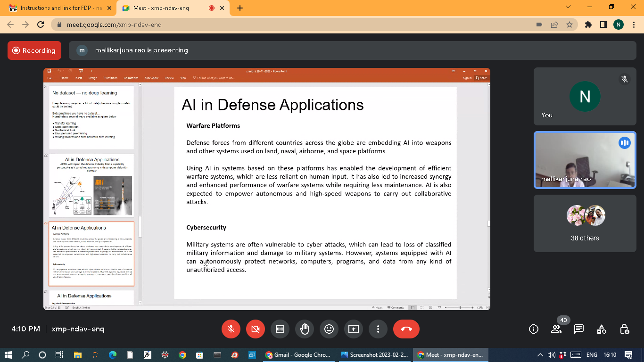Show hidden system tray icons chevron
644x362 pixels.
point(540,355)
